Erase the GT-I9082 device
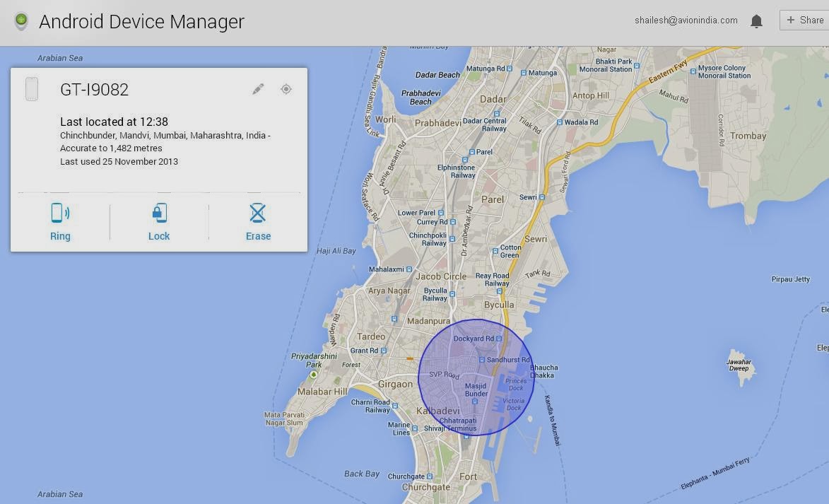This screenshot has height=504, width=829. pyautogui.click(x=258, y=222)
